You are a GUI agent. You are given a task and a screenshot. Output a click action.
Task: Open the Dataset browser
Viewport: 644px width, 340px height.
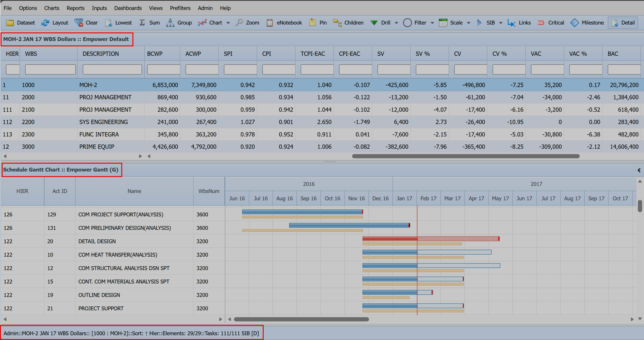[21, 23]
